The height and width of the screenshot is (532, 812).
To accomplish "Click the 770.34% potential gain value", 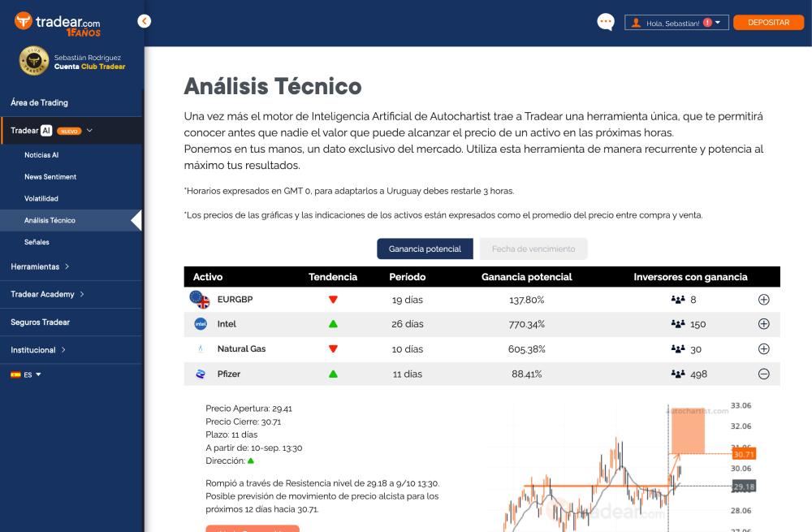I will pyautogui.click(x=527, y=324).
